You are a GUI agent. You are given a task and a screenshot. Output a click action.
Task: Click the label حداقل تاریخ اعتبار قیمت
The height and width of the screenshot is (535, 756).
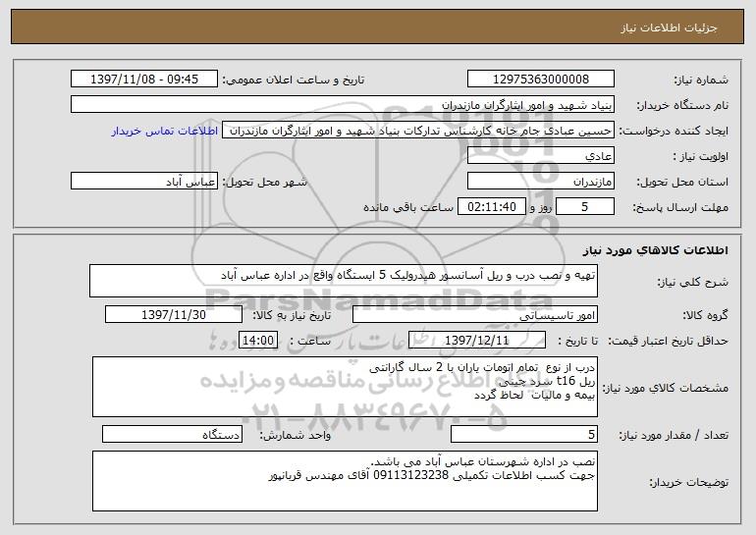(x=669, y=342)
